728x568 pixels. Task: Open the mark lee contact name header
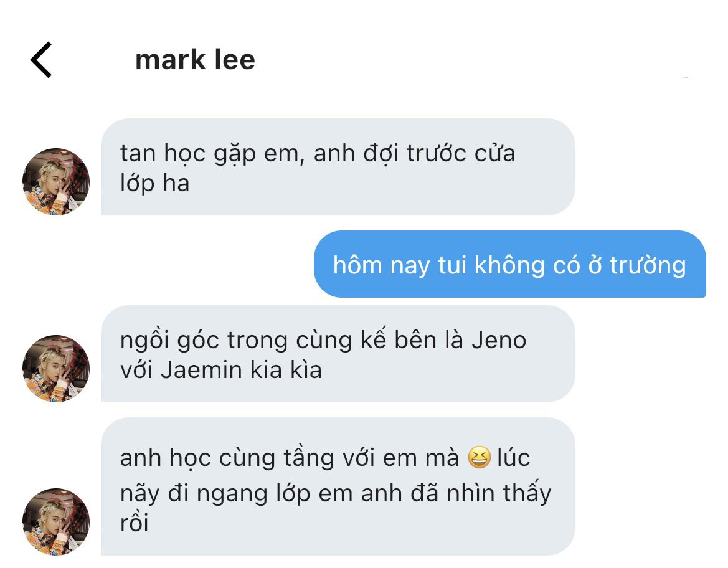(x=195, y=60)
